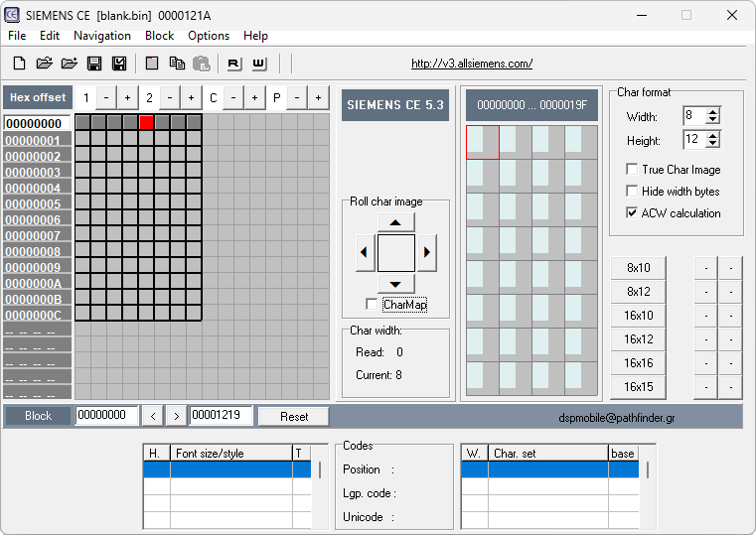Viewport: 756px width, 535px height.
Task: Open the Help menu
Action: [255, 36]
